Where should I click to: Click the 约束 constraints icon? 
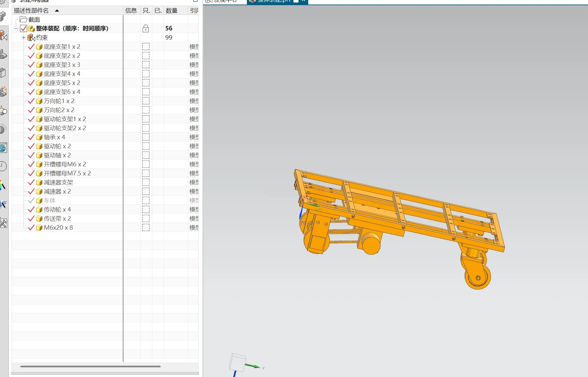click(31, 37)
